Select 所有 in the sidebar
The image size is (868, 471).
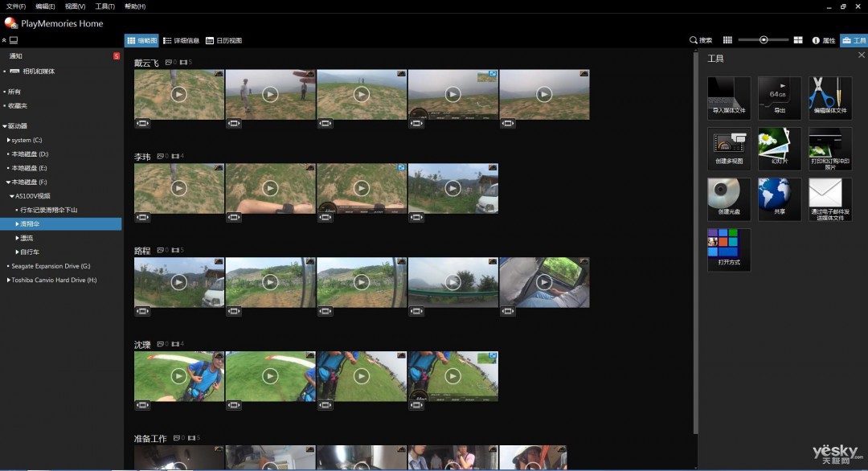point(14,92)
